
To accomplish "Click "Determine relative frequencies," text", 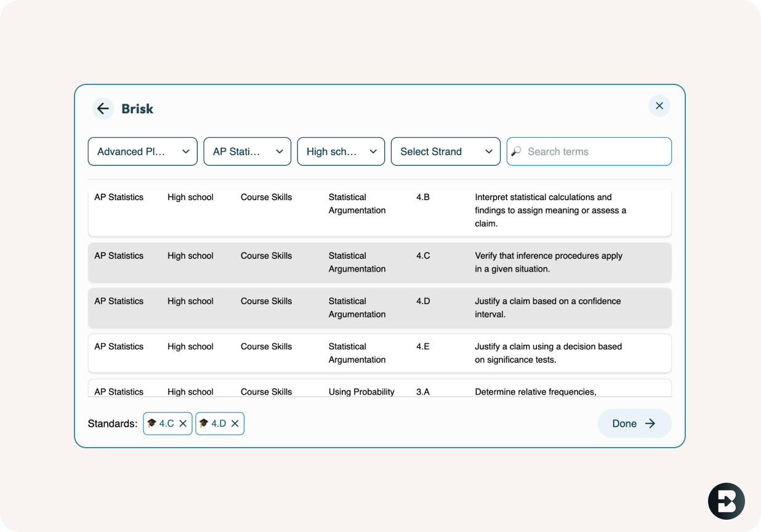I will click(536, 392).
